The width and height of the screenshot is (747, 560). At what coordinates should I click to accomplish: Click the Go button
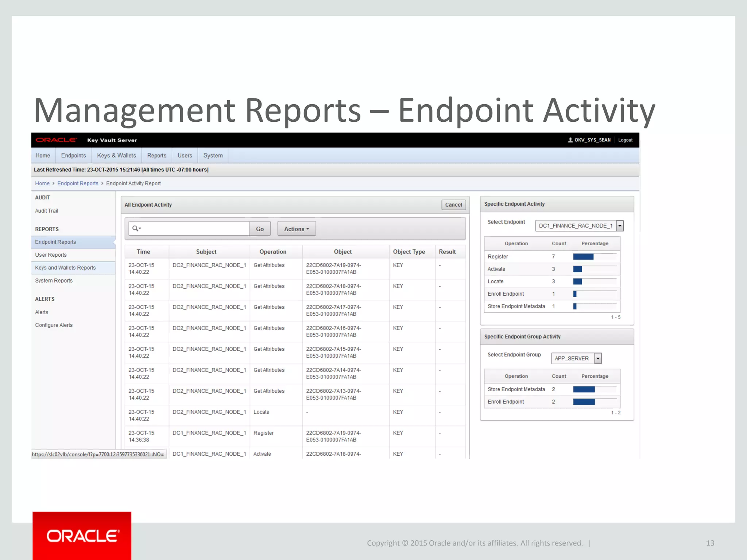pos(260,229)
